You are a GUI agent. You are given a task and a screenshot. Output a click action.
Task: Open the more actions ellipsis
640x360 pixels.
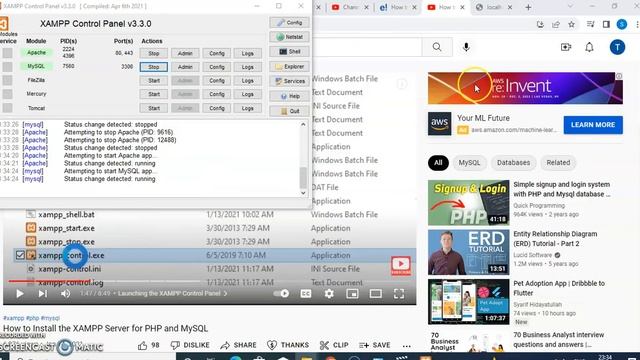click(407, 346)
